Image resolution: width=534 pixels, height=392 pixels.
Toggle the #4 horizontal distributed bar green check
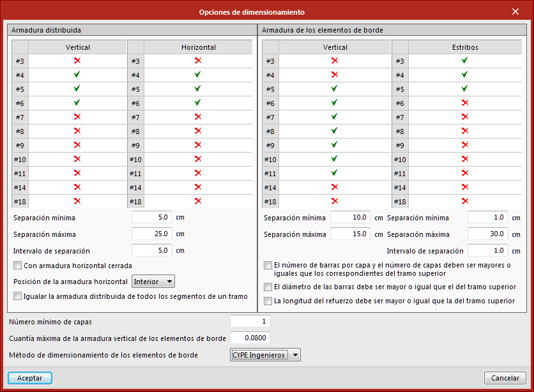(197, 75)
